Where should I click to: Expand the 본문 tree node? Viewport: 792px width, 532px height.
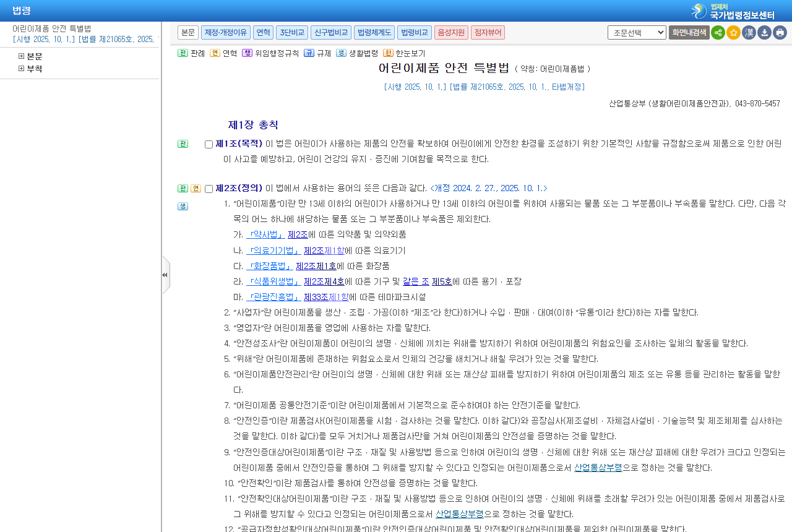tap(21, 56)
